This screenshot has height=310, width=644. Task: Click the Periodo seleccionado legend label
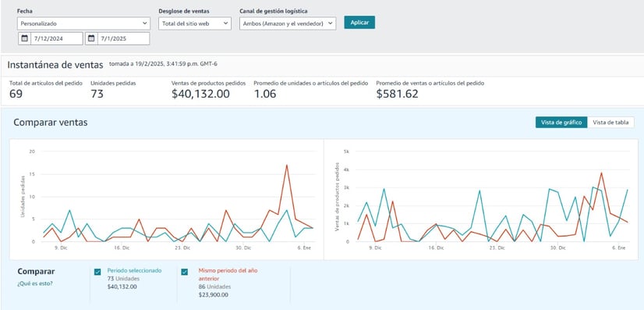(x=134, y=270)
